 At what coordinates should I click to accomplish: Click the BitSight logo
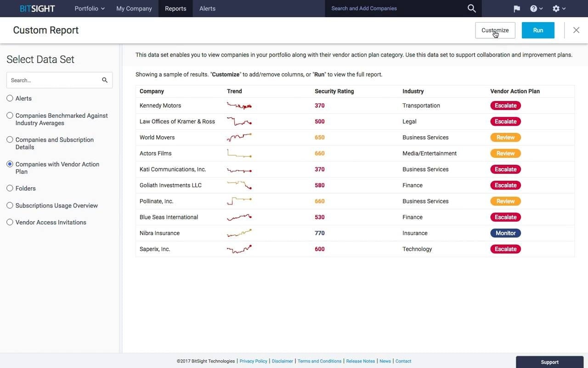pyautogui.click(x=37, y=9)
